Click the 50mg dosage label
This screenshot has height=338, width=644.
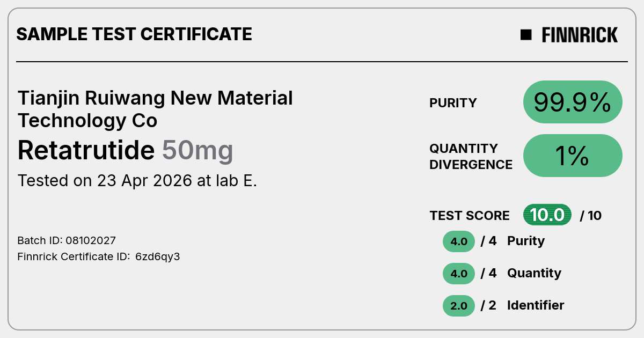pos(197,151)
